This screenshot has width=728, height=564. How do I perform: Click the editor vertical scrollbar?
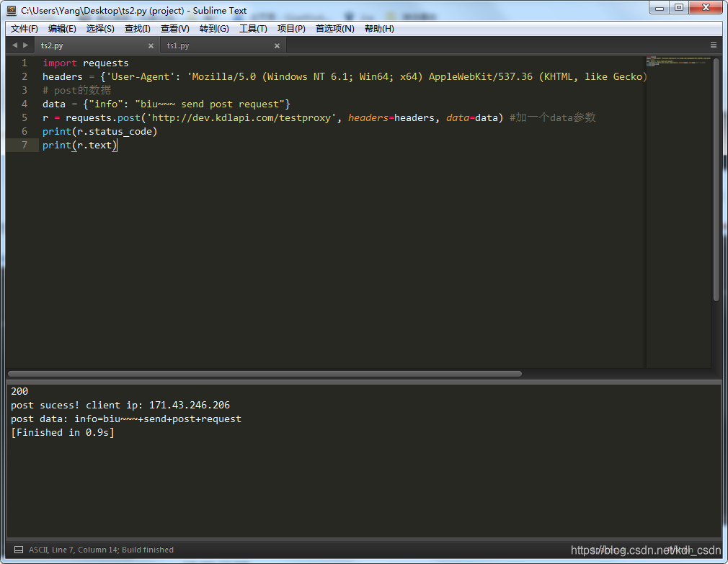[x=716, y=179]
